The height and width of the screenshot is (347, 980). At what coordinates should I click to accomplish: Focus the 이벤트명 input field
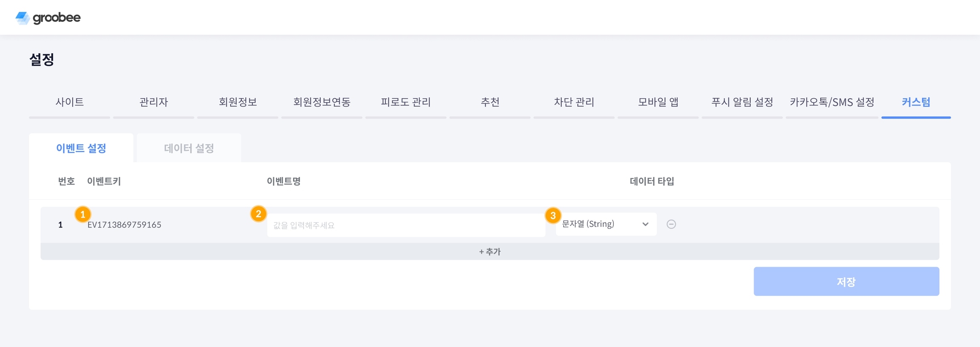click(x=406, y=225)
